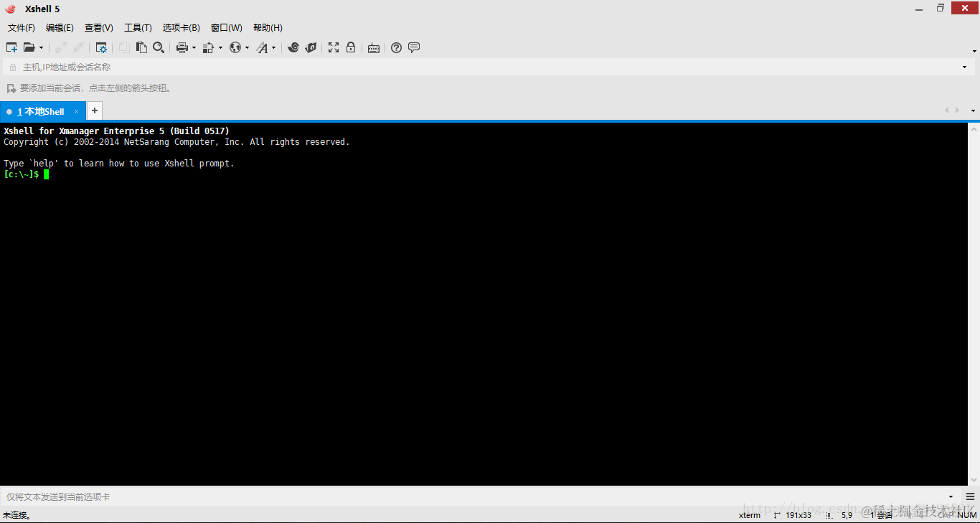Open session properties using the gear window icon
The width and height of the screenshot is (980, 523).
click(x=101, y=47)
